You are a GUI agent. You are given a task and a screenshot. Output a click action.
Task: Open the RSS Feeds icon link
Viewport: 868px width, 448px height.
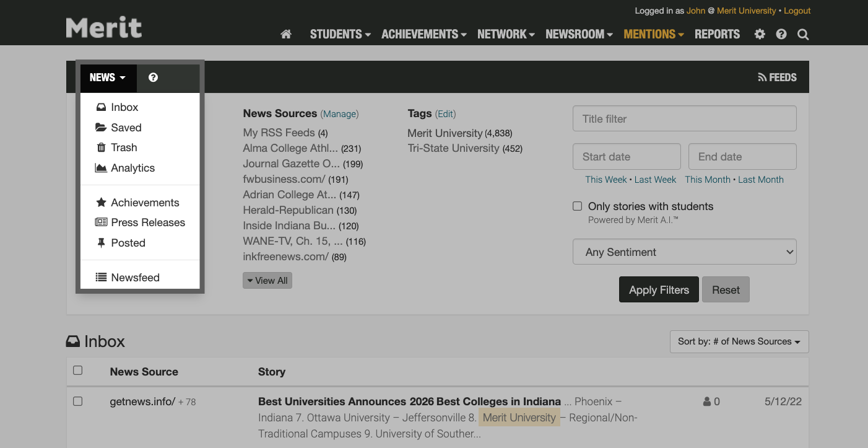coord(777,77)
